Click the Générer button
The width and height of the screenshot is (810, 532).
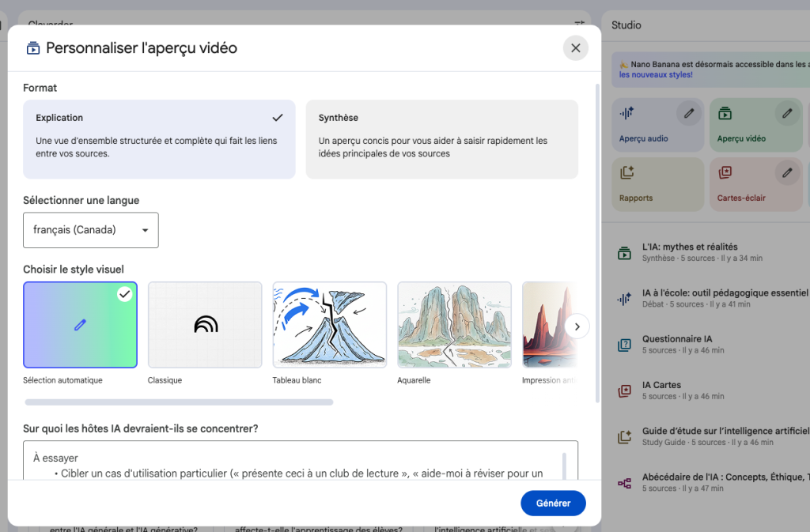(553, 503)
